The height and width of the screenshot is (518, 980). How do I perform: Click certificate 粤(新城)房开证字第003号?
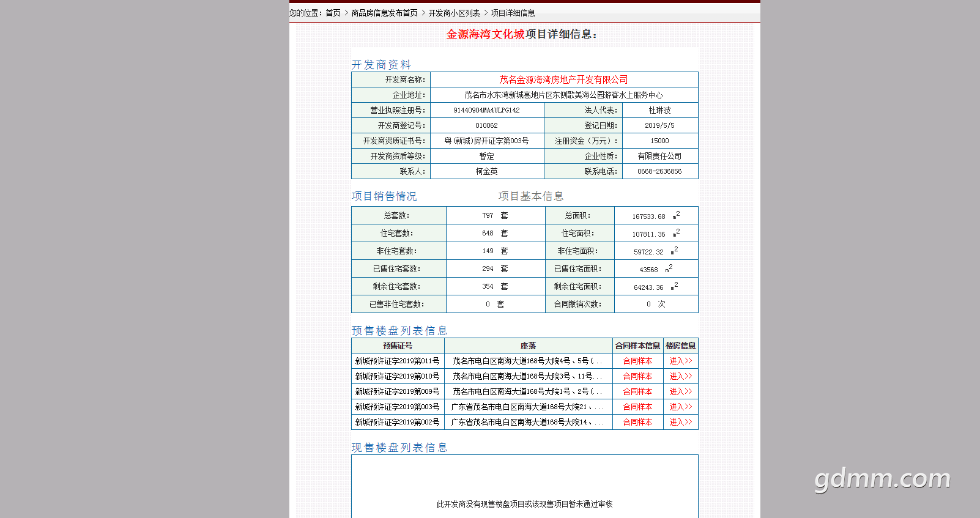486,141
